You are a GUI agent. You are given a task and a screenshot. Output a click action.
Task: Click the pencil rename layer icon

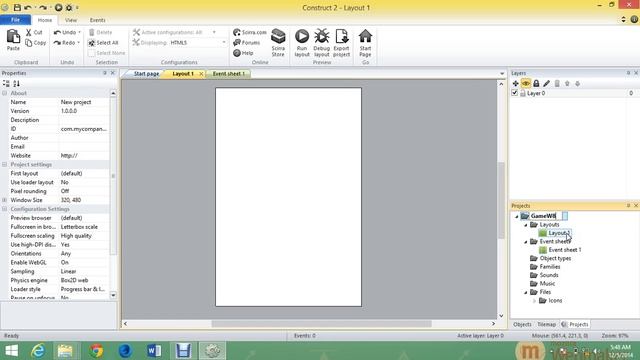547,84
